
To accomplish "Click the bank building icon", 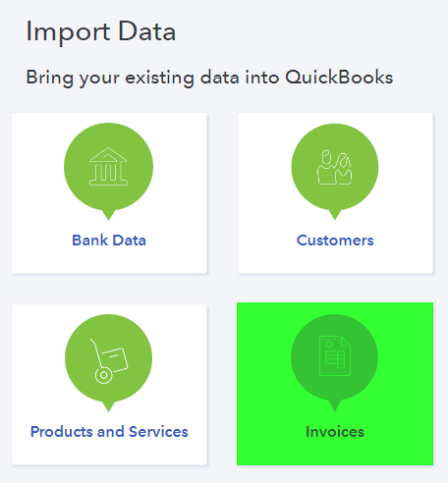I will [x=108, y=167].
